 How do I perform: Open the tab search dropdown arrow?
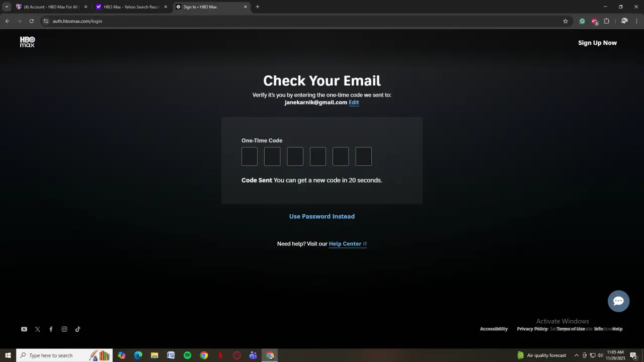[x=7, y=7]
